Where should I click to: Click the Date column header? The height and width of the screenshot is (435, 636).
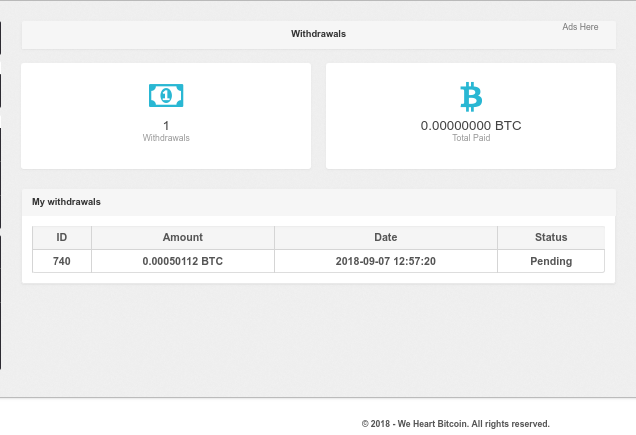(386, 237)
